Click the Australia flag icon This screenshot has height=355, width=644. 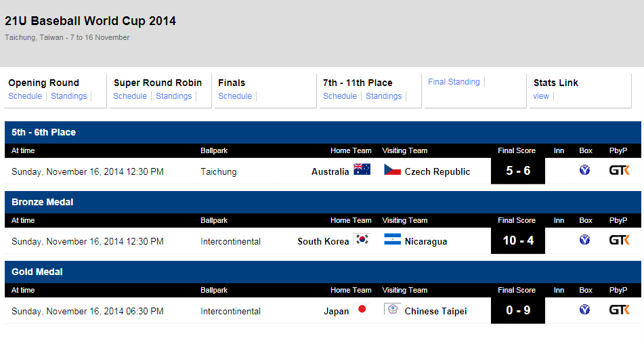point(362,169)
